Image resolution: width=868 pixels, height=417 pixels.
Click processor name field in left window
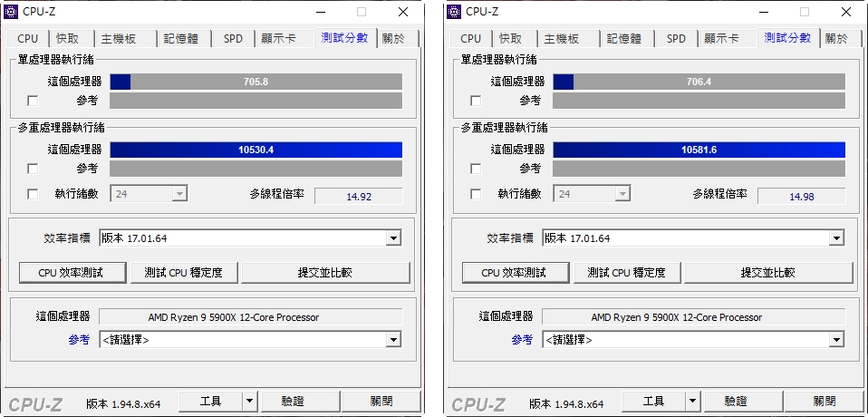[251, 317]
